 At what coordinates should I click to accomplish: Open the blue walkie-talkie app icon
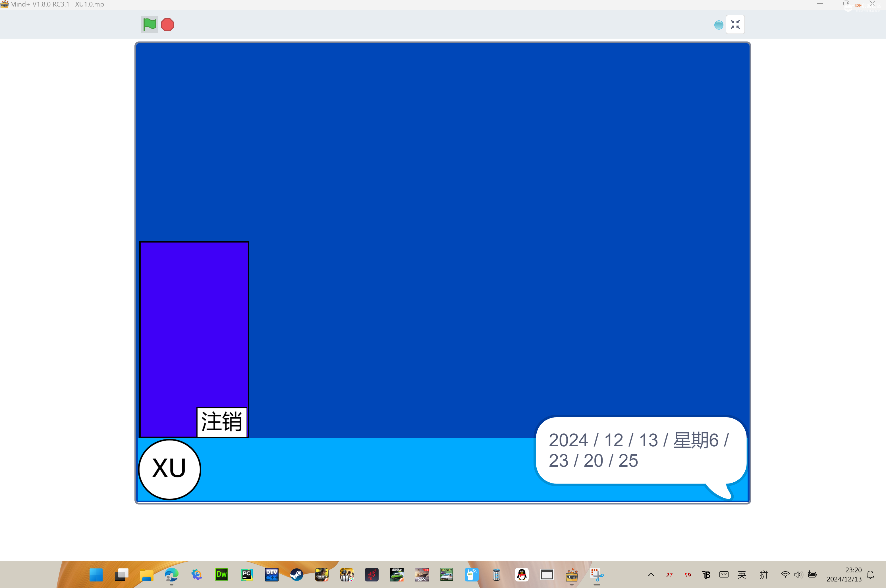(x=472, y=574)
